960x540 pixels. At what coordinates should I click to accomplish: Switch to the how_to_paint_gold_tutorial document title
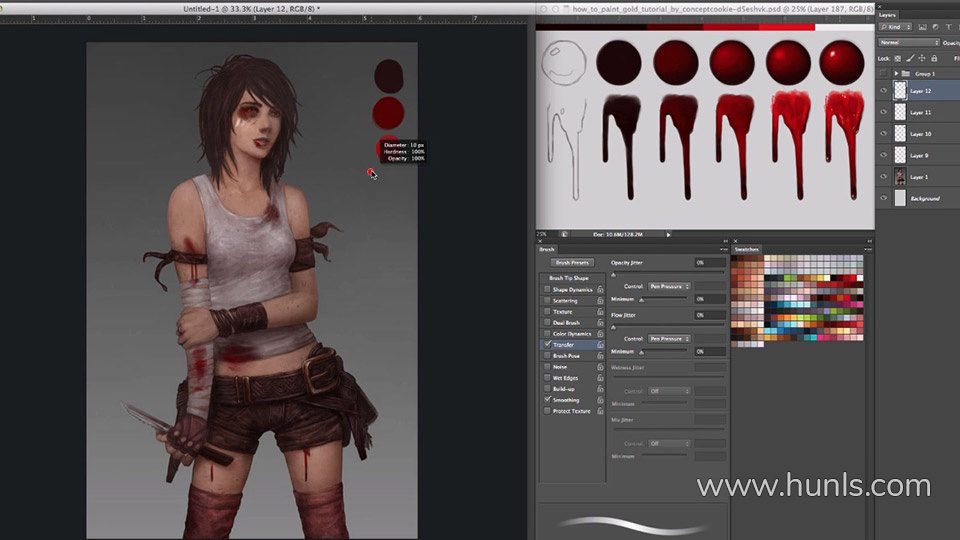pos(723,9)
